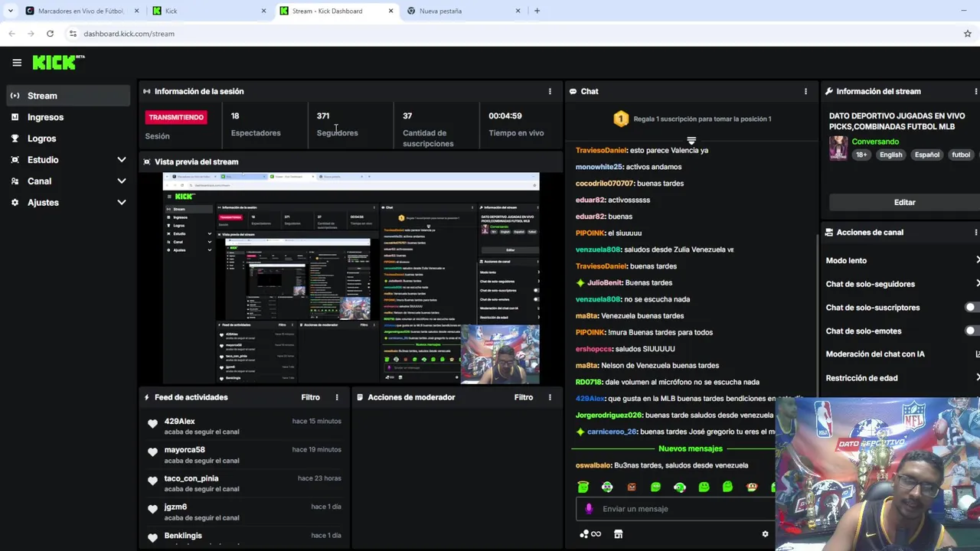This screenshot has width=980, height=551.
Task: Open a new browser tab with plus
Action: [537, 11]
